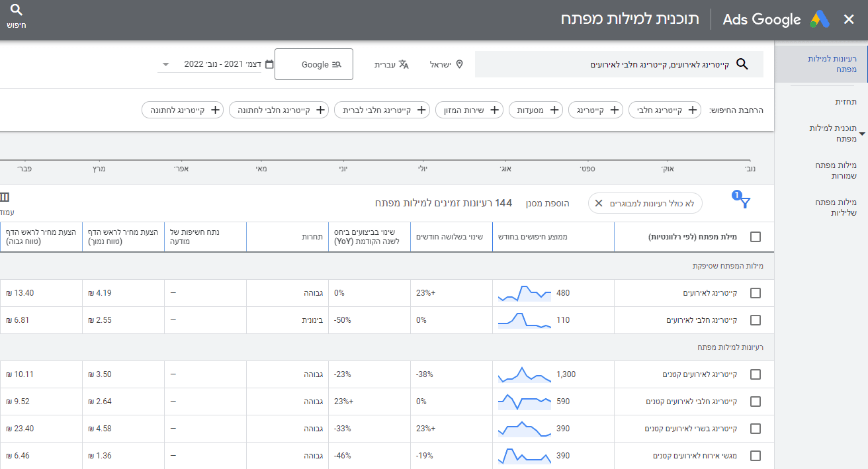Click the מגשי אירוח לאירועים קטנים keyword text
Viewport: 868px width, 469px height.
point(695,456)
